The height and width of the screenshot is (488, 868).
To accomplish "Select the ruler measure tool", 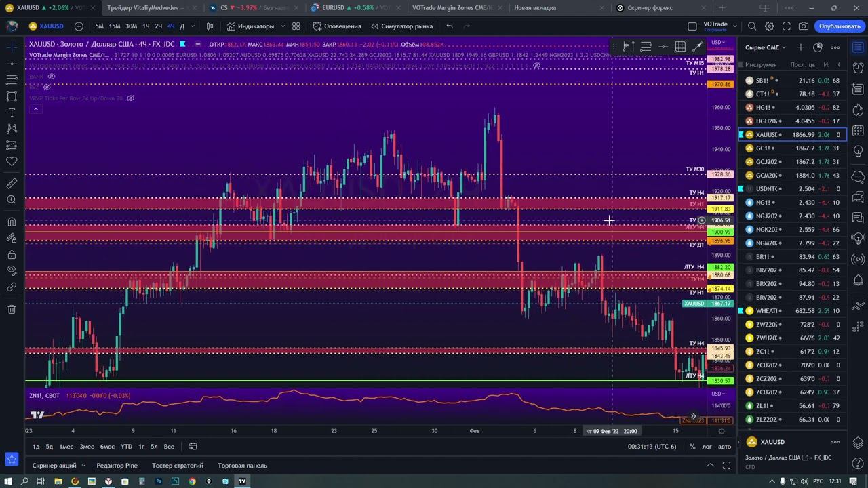I will click(12, 184).
